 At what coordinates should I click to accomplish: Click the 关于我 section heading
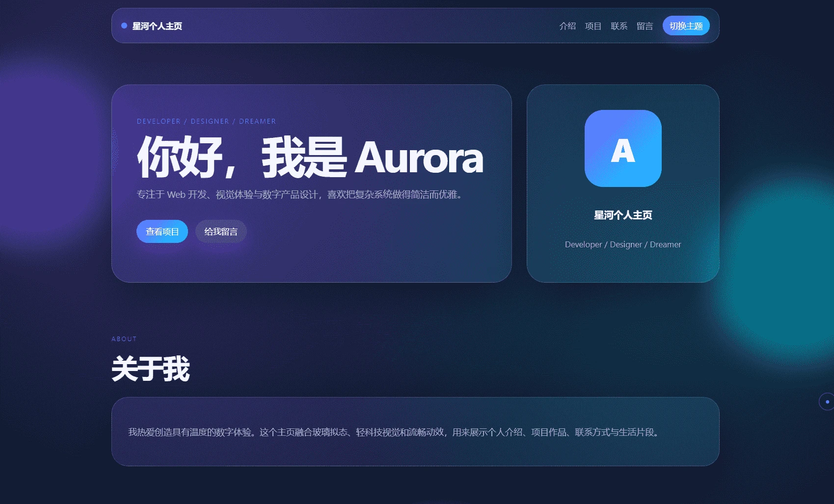[150, 369]
